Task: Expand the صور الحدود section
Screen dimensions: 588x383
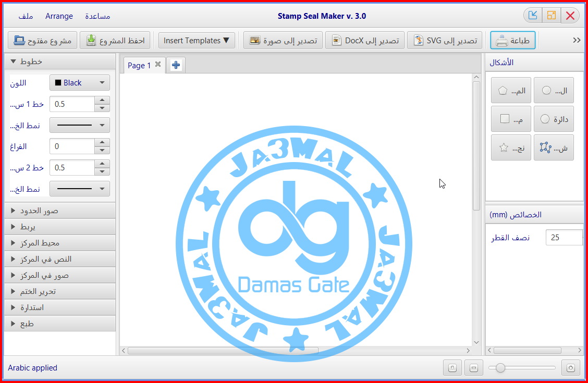Action: (x=60, y=210)
